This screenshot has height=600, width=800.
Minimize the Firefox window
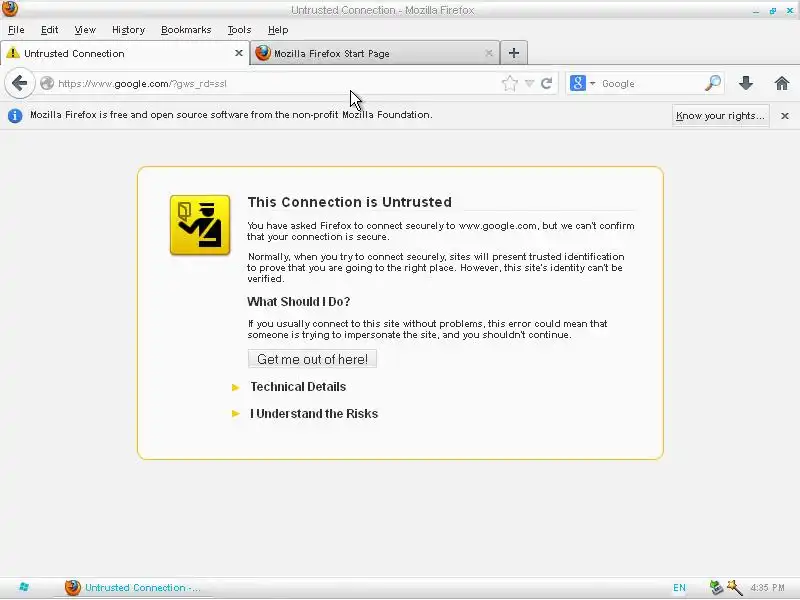756,11
